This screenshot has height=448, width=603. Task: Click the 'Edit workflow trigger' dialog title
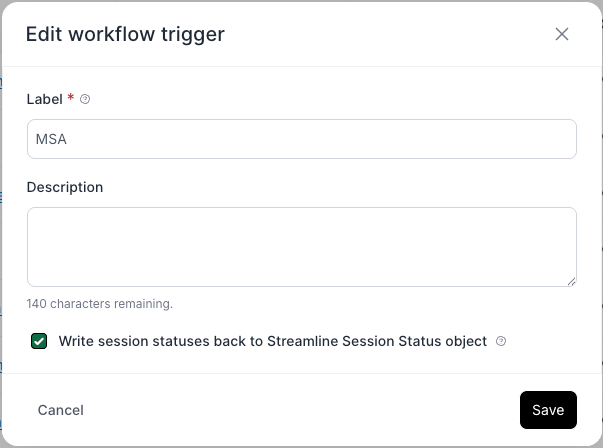(125, 34)
